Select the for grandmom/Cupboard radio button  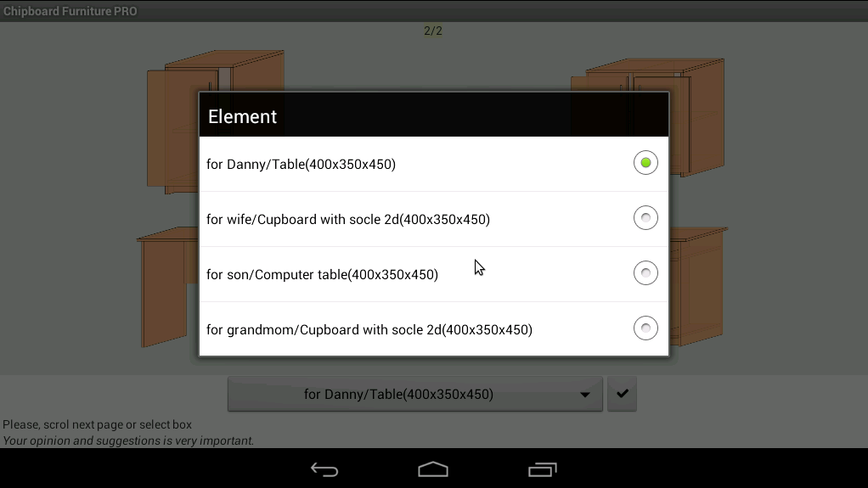pyautogui.click(x=645, y=328)
